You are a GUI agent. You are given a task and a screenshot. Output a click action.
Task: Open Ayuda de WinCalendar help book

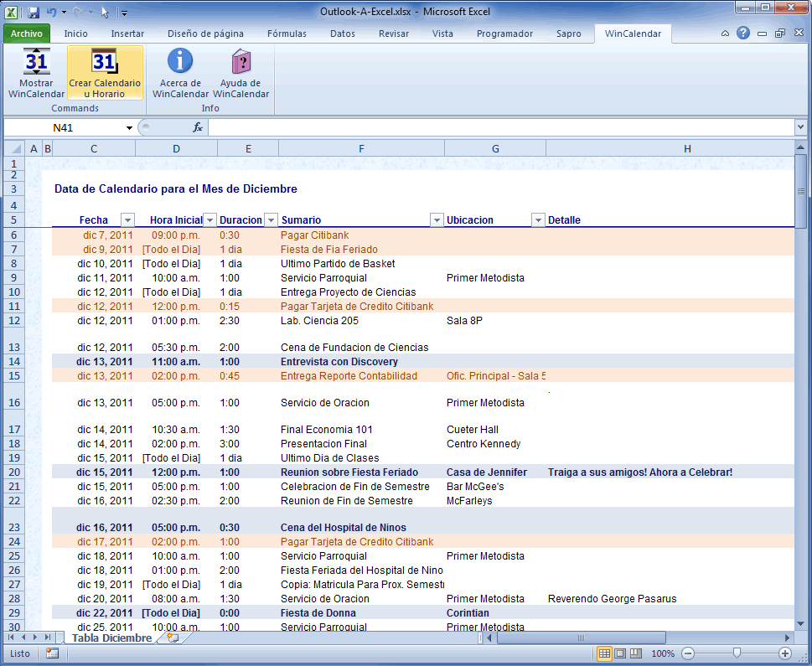[x=240, y=63]
